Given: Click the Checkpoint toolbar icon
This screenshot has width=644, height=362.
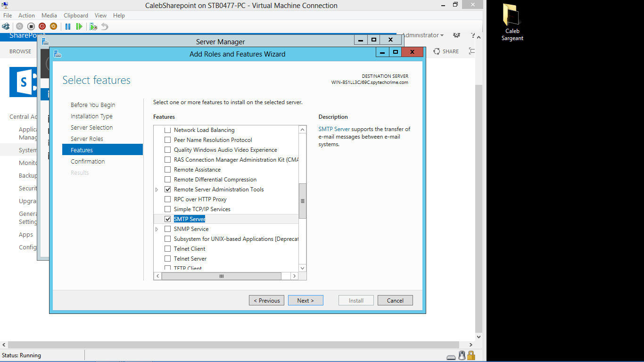Looking at the screenshot, I should [x=93, y=26].
